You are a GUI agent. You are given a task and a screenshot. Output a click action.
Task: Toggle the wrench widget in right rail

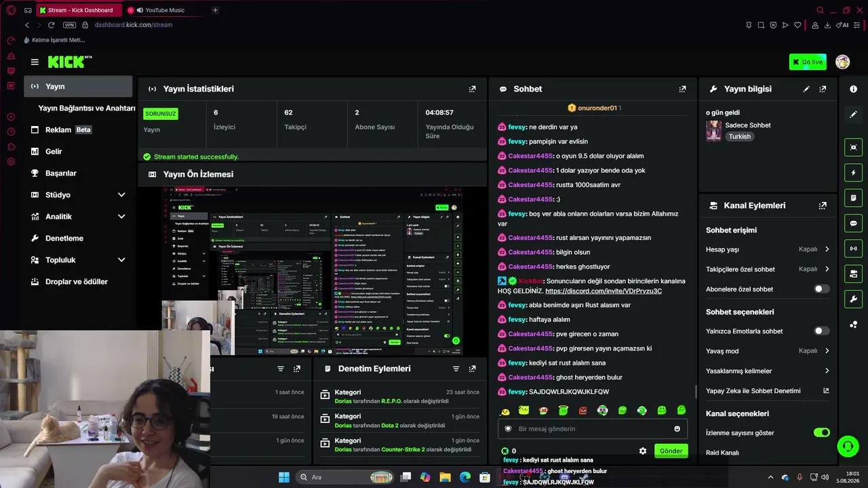pyautogui.click(x=853, y=299)
